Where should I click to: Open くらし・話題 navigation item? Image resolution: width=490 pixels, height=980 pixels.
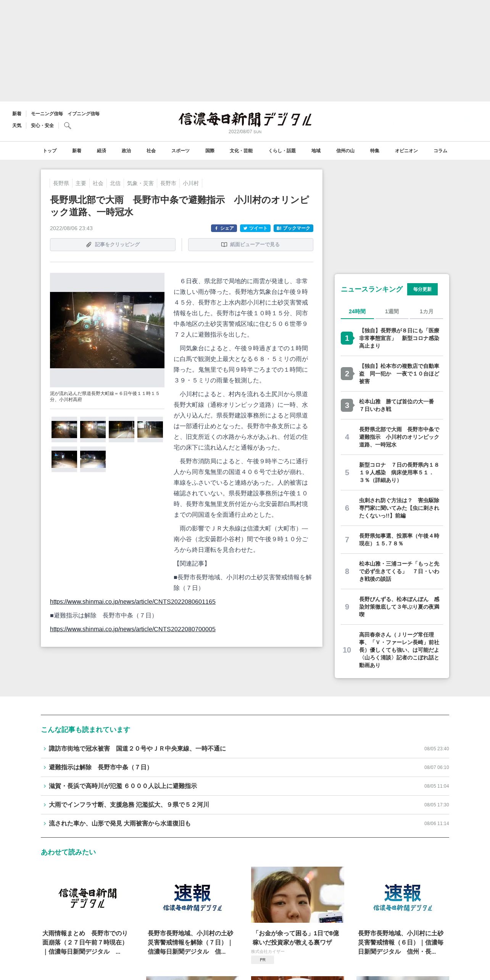click(x=282, y=151)
